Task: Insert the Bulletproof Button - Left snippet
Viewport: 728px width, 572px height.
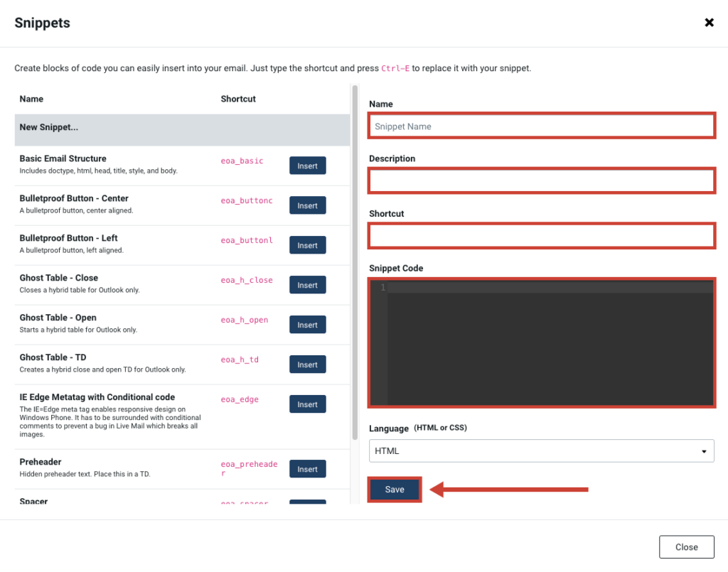Action: click(x=307, y=246)
